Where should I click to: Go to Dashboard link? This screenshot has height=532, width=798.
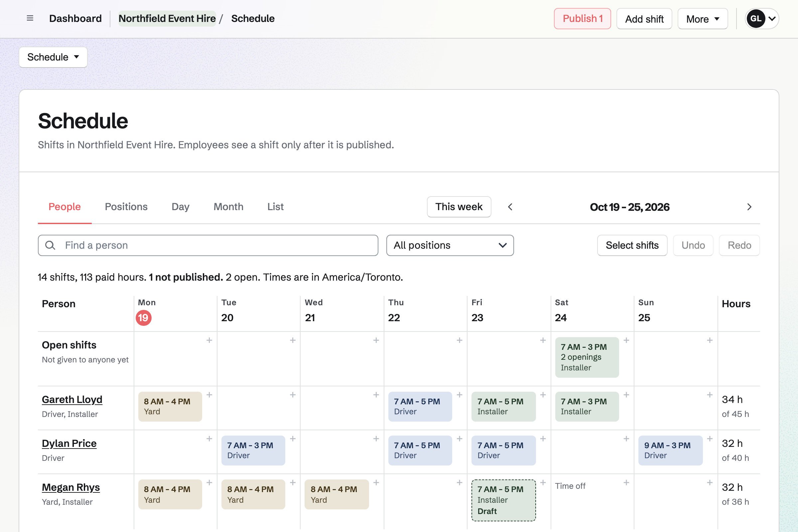pos(75,18)
